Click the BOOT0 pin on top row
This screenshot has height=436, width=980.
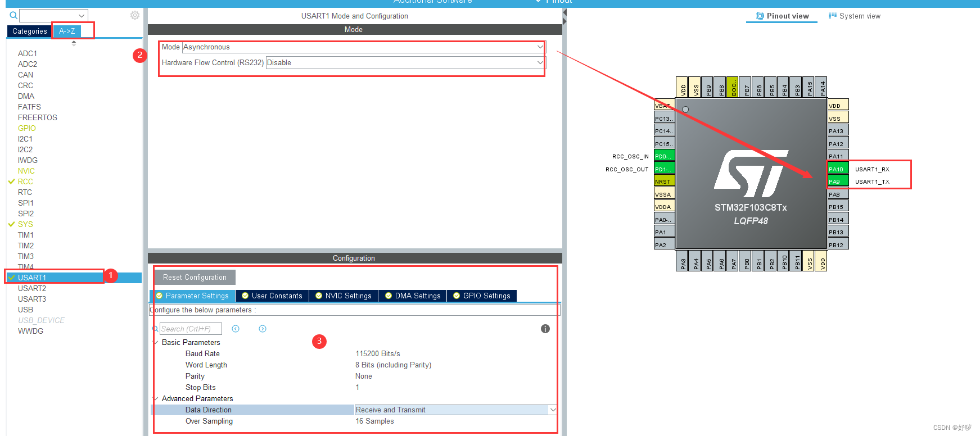733,87
